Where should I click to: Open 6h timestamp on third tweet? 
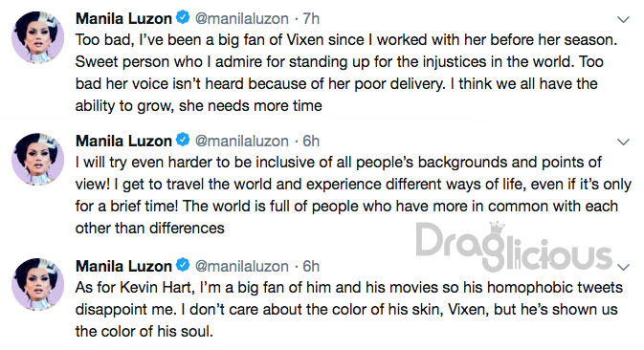[x=311, y=266]
